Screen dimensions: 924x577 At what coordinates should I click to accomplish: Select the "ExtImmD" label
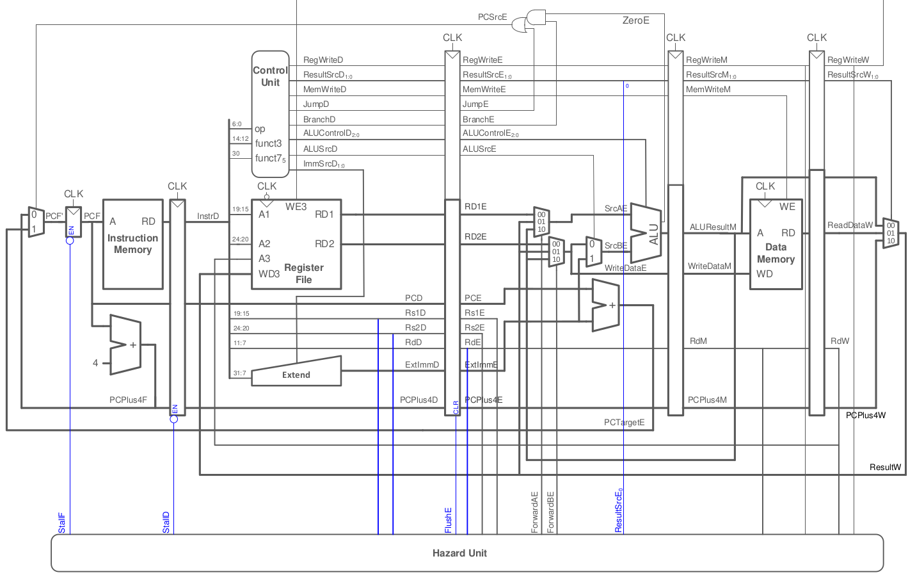pos(422,364)
